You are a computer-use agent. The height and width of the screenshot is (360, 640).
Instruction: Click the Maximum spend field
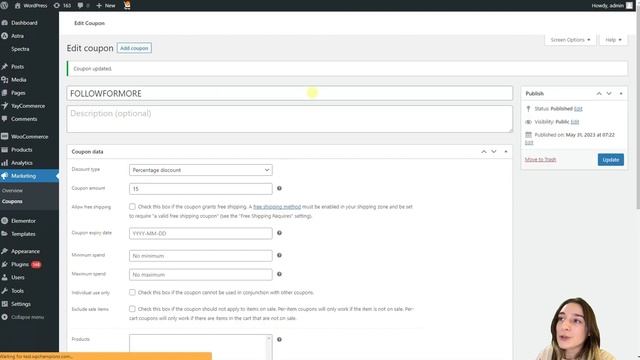[200, 275]
